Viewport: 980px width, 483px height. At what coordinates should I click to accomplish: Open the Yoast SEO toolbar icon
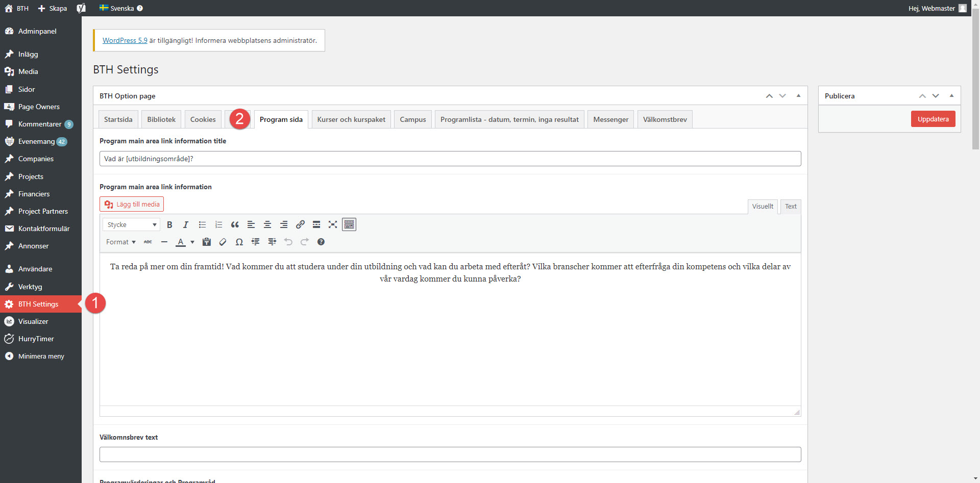tap(81, 8)
